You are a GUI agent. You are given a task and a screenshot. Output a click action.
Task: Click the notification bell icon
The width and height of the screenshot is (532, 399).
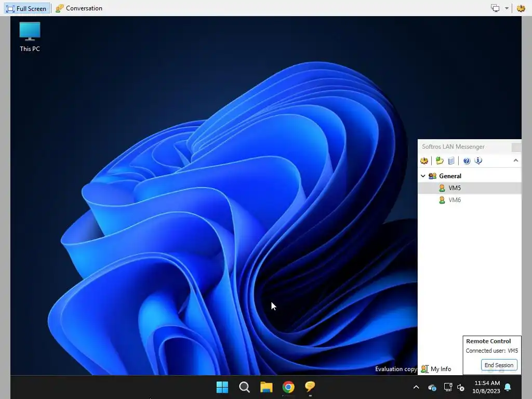pos(508,387)
